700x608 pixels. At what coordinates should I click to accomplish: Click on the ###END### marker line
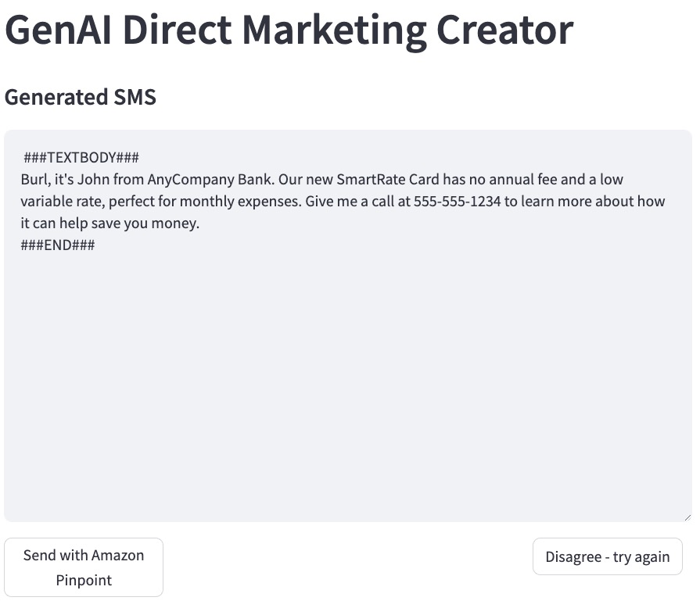click(x=58, y=245)
